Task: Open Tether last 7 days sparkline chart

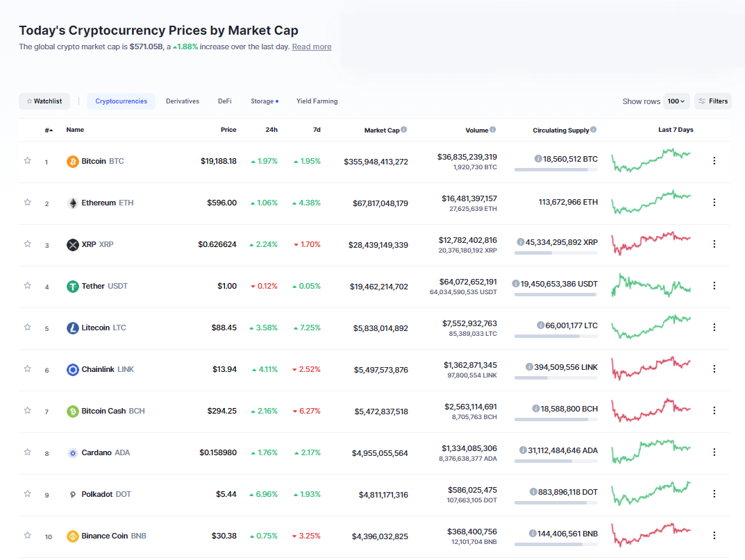Action: 651,285
